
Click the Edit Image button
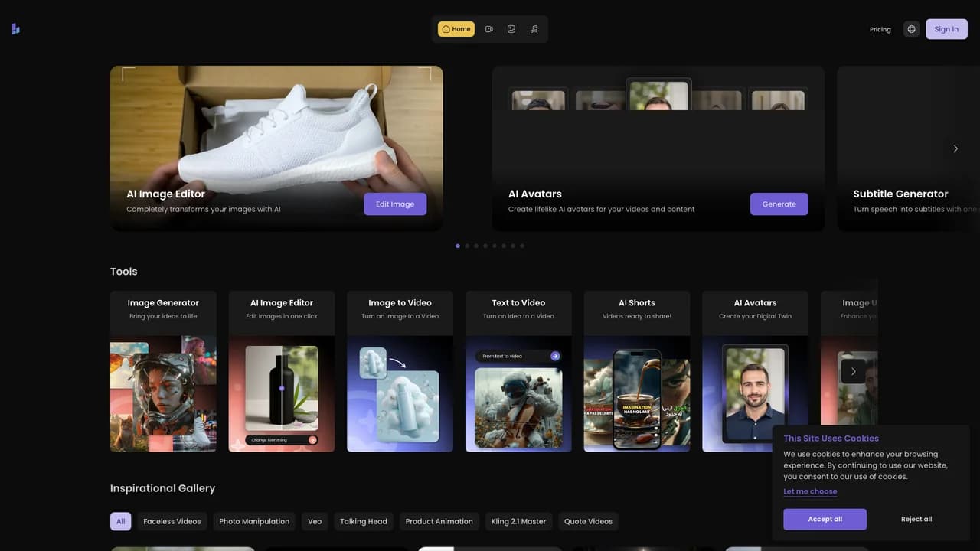[395, 204]
